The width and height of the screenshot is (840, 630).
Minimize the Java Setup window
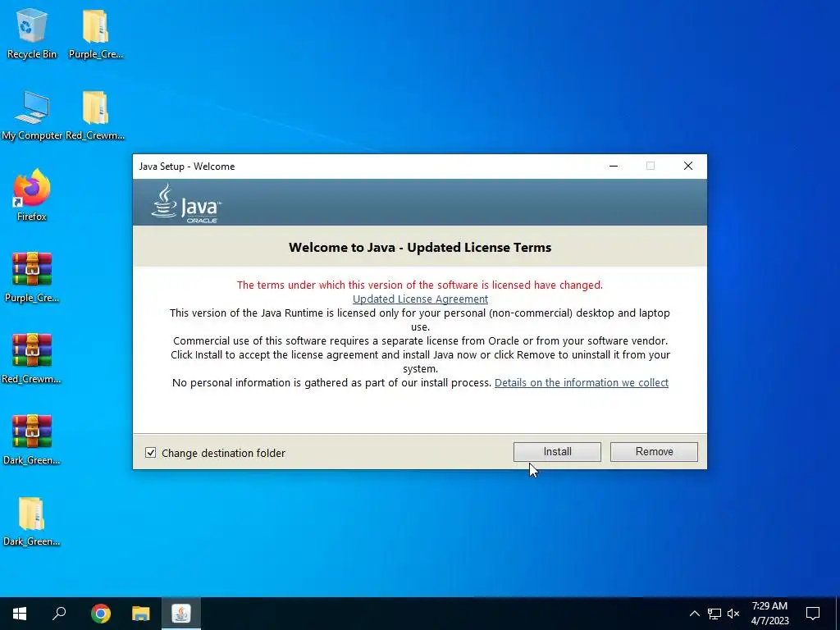pos(614,166)
